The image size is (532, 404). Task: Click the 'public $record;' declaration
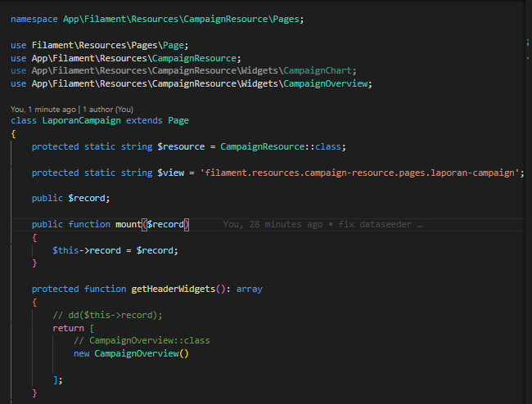(x=71, y=198)
